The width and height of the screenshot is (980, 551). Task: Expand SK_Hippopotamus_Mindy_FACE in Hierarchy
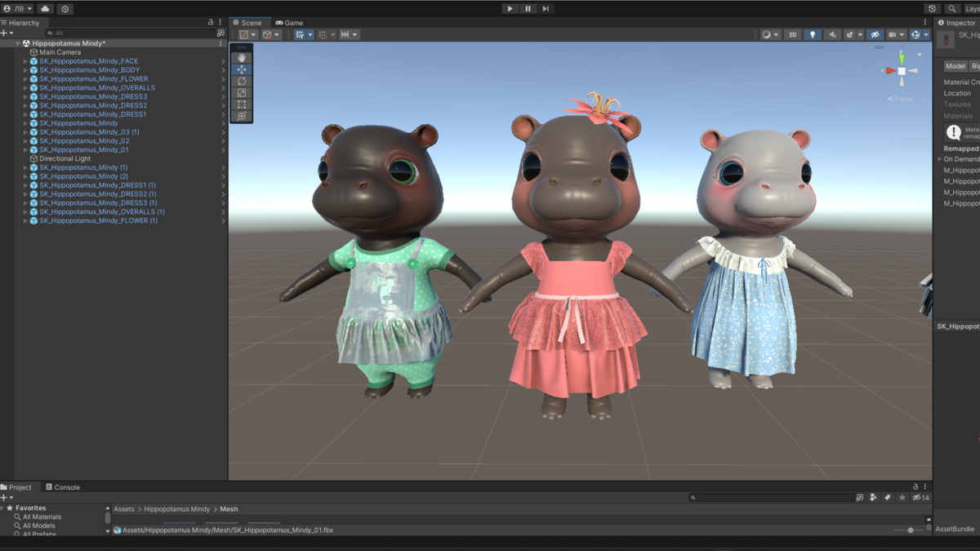pyautogui.click(x=25, y=61)
